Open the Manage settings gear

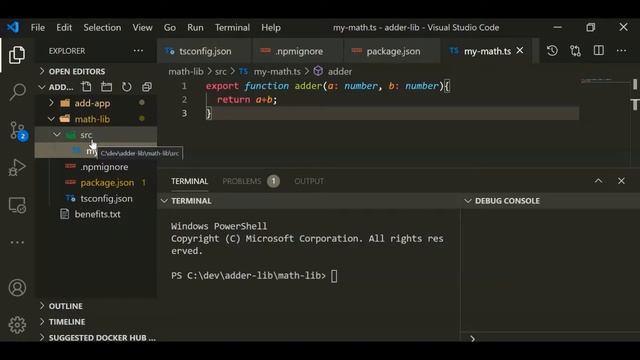(x=17, y=325)
